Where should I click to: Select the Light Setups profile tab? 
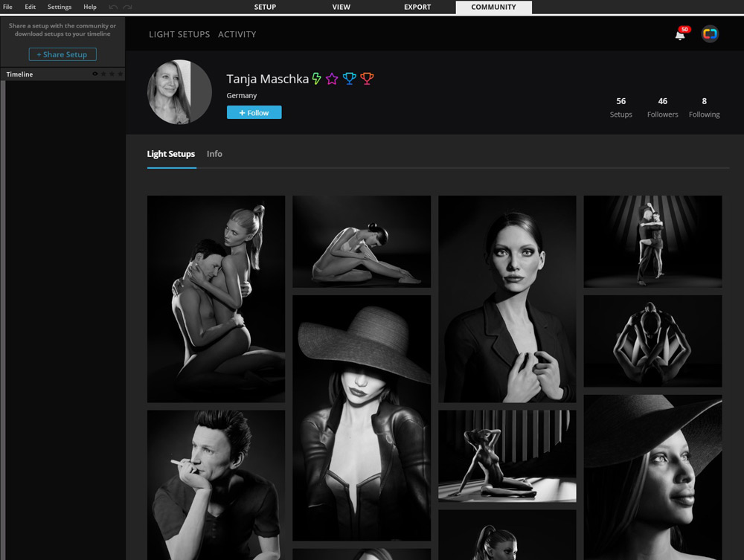171,154
